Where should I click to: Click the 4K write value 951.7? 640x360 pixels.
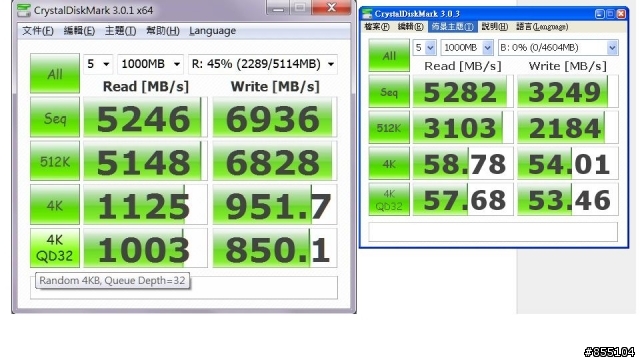coord(274,204)
